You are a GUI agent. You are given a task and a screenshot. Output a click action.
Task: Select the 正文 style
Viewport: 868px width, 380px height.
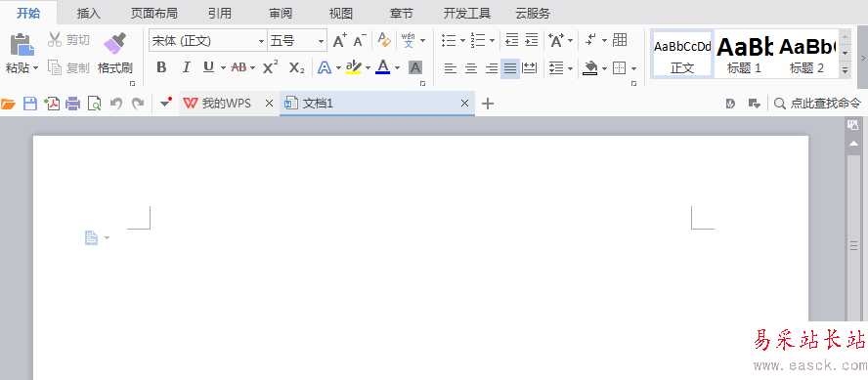(682, 54)
